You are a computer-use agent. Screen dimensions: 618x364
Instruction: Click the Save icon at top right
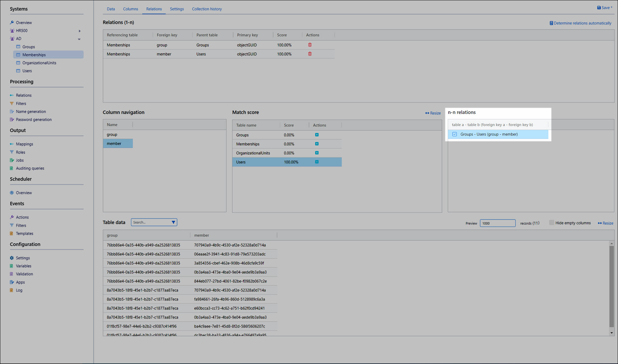[x=599, y=8]
